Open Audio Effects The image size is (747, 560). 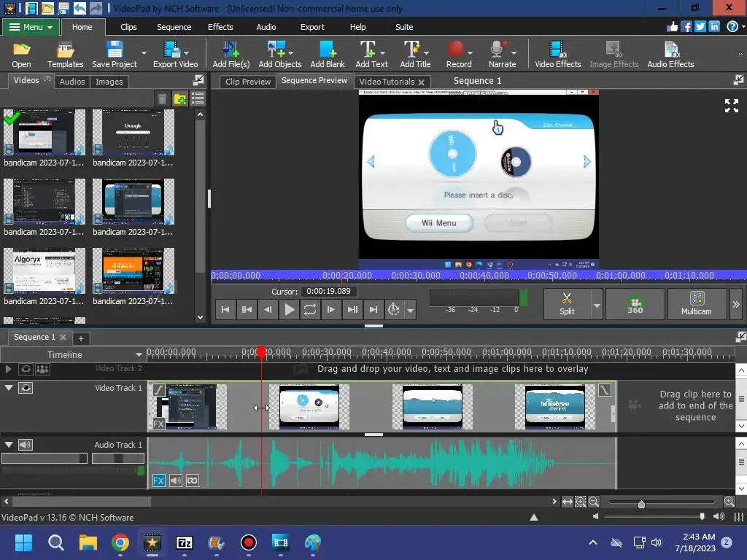(670, 54)
